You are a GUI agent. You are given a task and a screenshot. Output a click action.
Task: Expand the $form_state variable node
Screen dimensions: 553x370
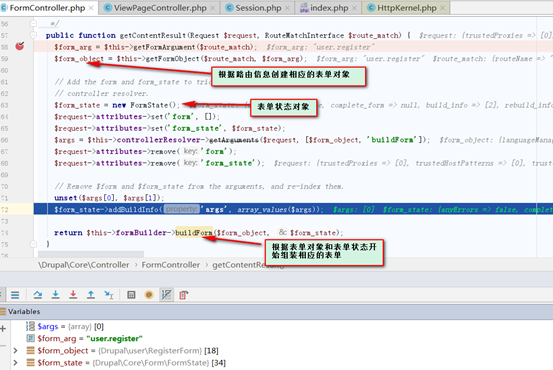[15, 362]
